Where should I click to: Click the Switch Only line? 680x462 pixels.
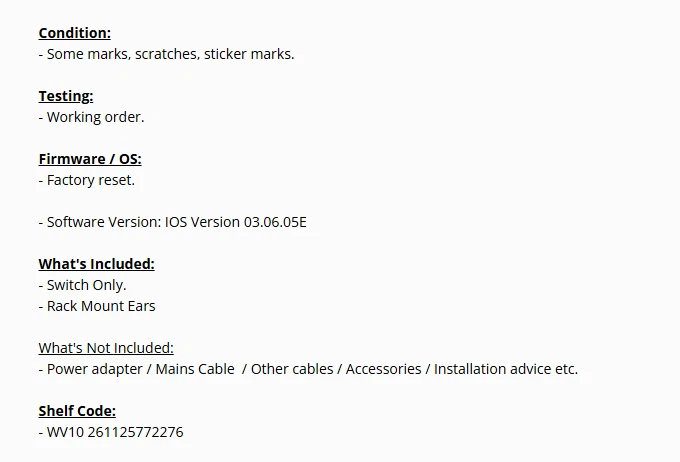point(86,285)
